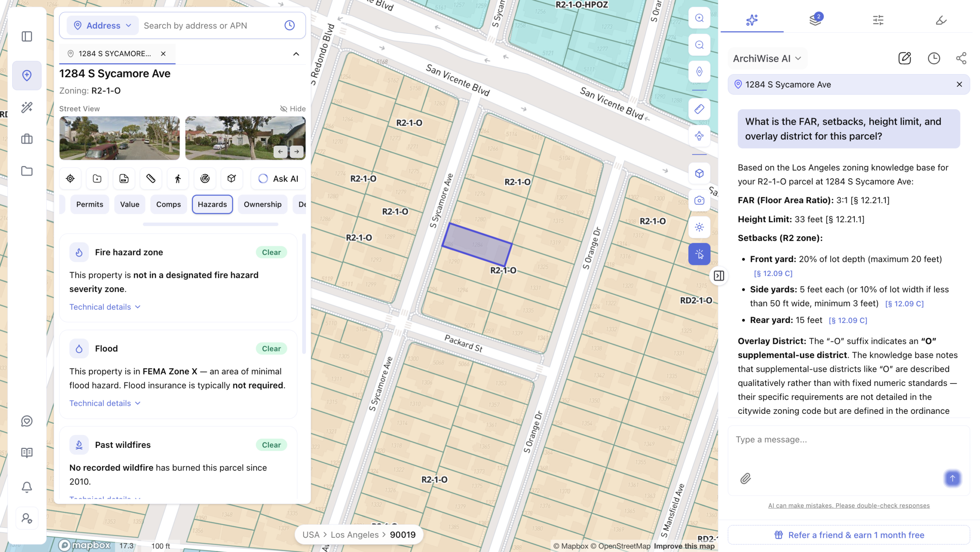Viewport: 980px width, 552px height.
Task: Share the AI conversation
Action: (x=961, y=58)
